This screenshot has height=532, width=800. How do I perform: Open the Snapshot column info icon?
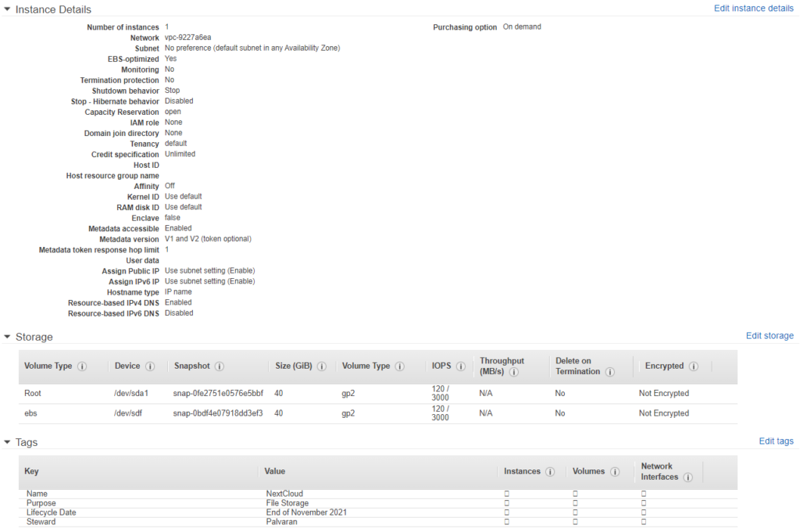(220, 366)
